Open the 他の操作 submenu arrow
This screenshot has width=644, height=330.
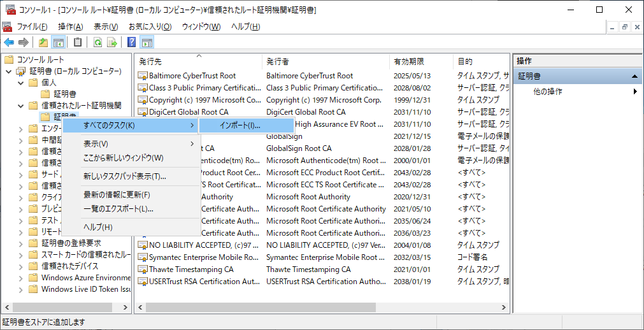(x=635, y=92)
